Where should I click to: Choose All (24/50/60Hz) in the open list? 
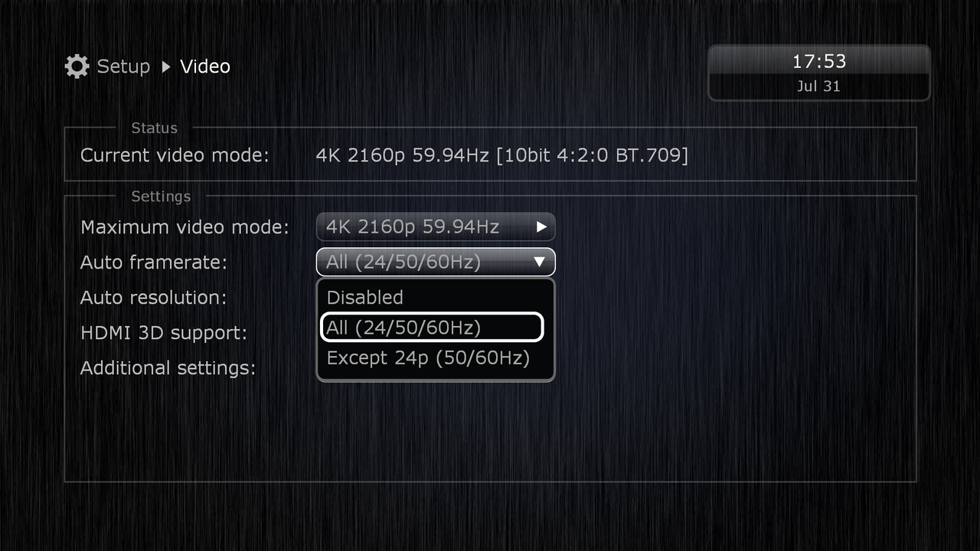(432, 327)
